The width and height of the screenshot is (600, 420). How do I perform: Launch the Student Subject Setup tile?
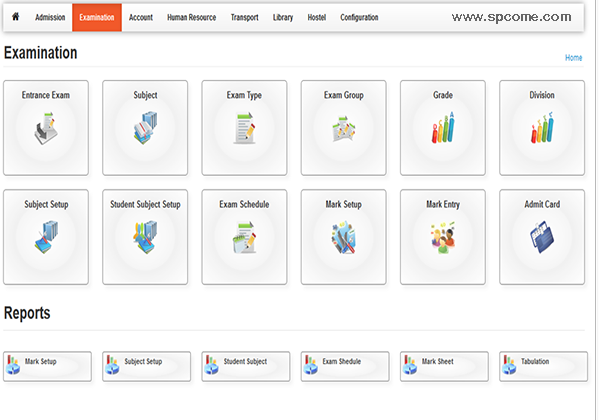click(x=145, y=238)
